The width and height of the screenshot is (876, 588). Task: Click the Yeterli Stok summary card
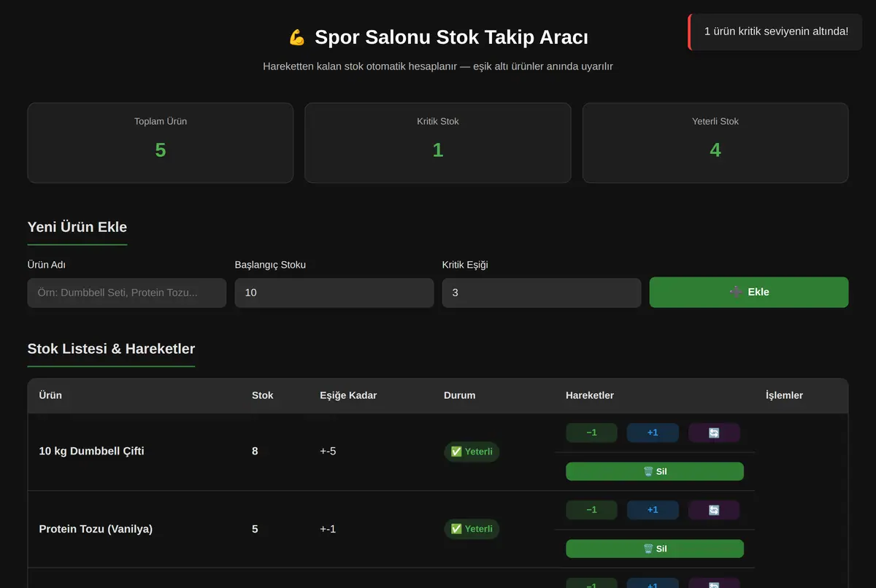[x=715, y=142]
